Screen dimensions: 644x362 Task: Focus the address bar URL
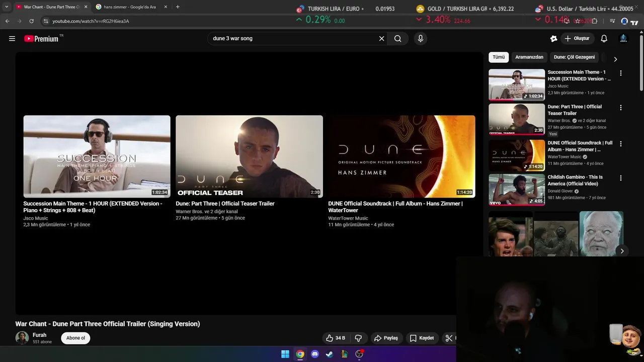tap(91, 21)
